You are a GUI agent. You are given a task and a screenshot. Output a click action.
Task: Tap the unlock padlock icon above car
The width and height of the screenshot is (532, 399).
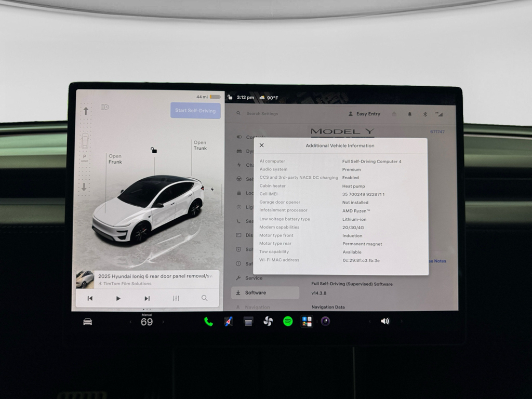point(154,150)
